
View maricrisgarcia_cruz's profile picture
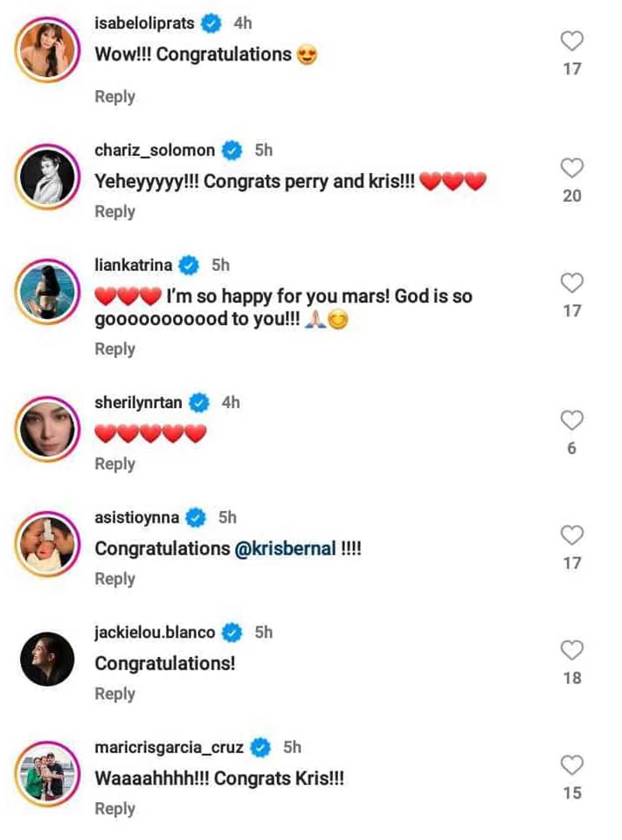click(x=47, y=774)
